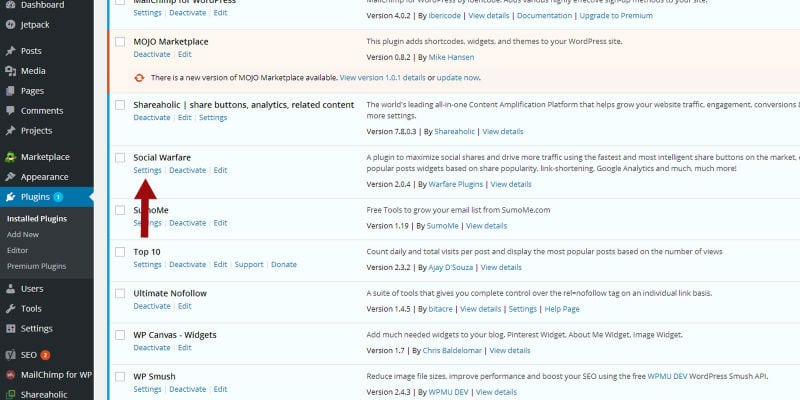This screenshot has height=400, width=800.
Task: Deactivate the Social Warfare plugin
Action: pos(188,170)
